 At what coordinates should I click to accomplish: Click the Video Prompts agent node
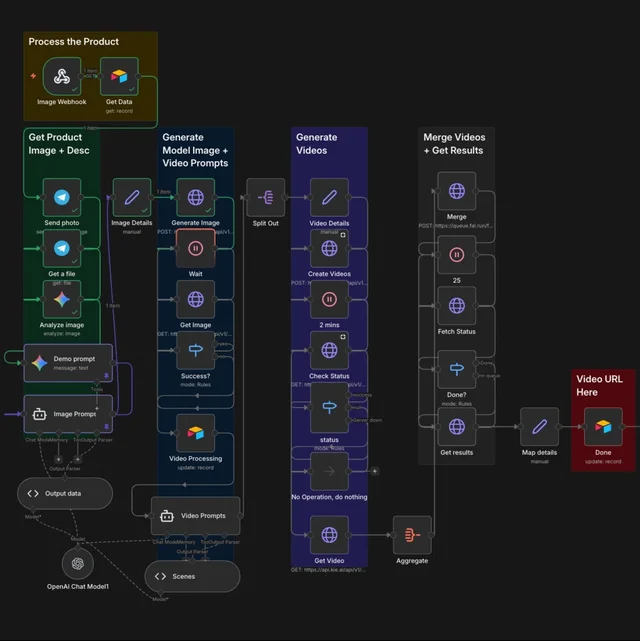(x=195, y=516)
